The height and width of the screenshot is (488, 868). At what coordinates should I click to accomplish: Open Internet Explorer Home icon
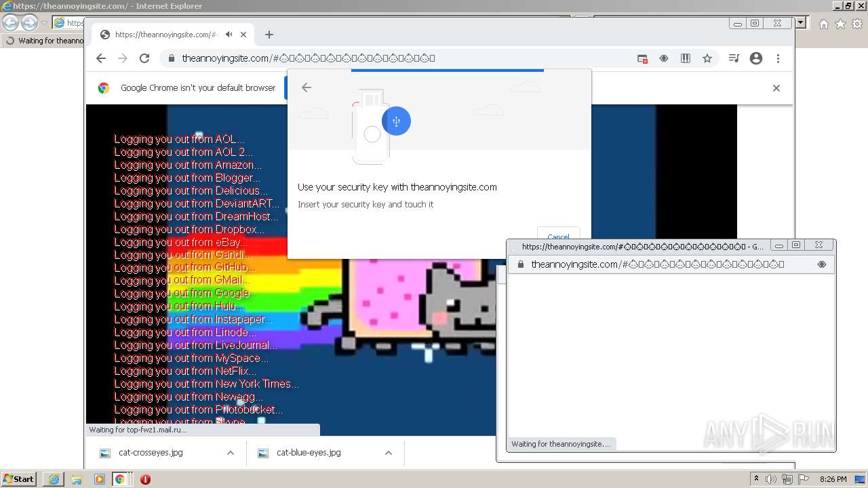tap(823, 24)
